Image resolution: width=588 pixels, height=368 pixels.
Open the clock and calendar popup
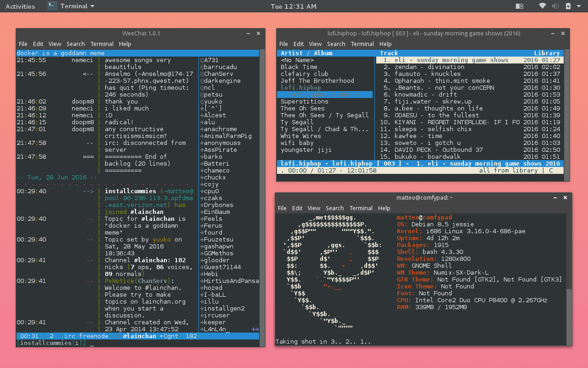click(x=294, y=6)
